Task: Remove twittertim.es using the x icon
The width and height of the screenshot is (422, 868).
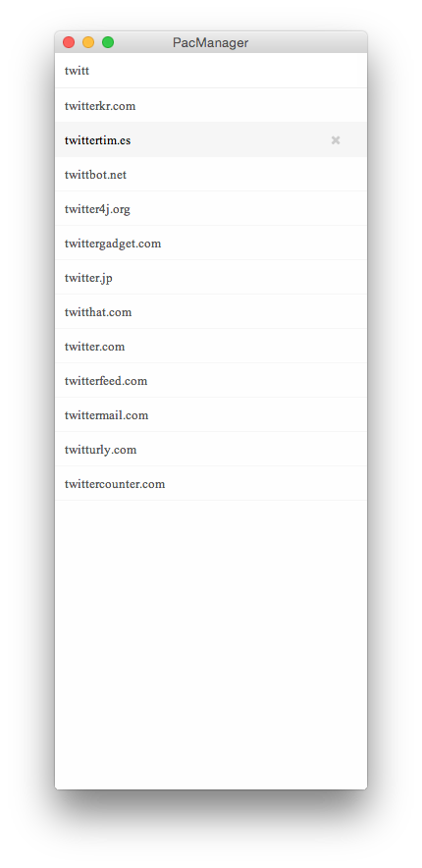Action: pos(336,140)
